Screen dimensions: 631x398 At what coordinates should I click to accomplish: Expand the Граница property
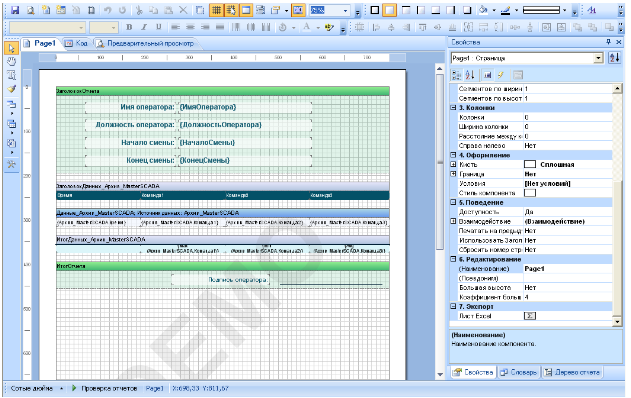point(453,174)
